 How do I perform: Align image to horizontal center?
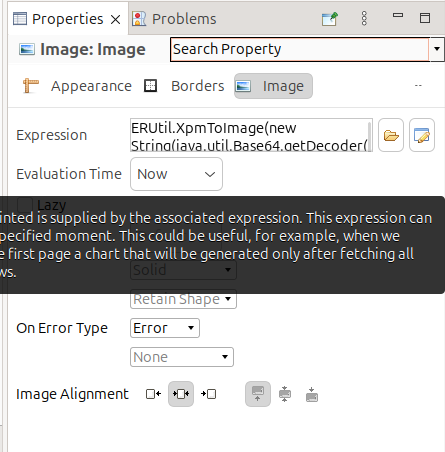tap(181, 394)
